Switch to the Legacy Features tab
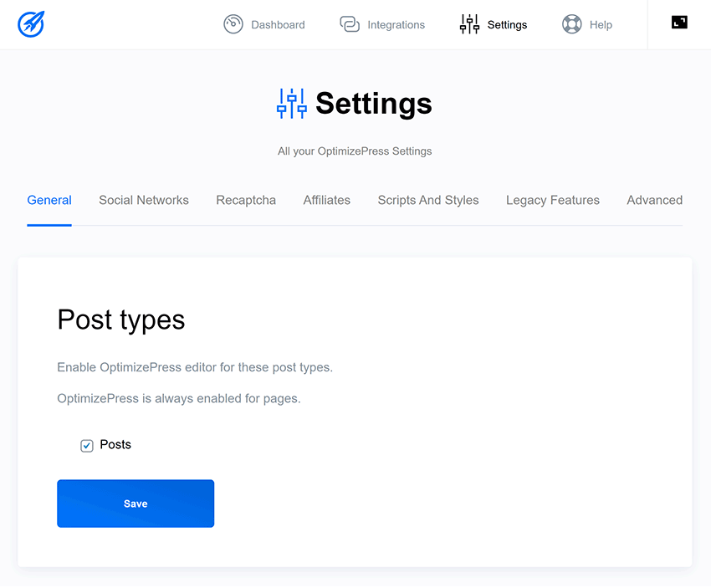The image size is (711, 588). (553, 201)
